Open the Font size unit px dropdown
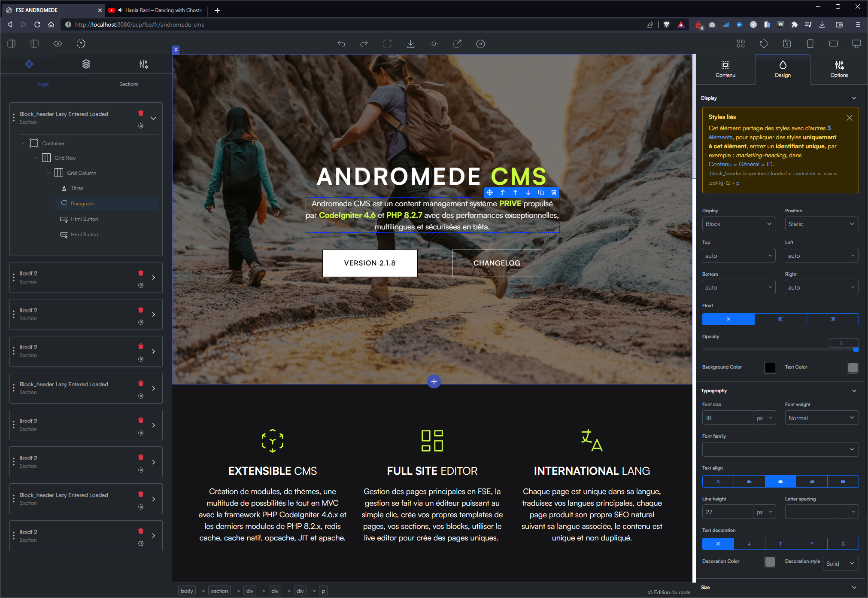 point(765,418)
